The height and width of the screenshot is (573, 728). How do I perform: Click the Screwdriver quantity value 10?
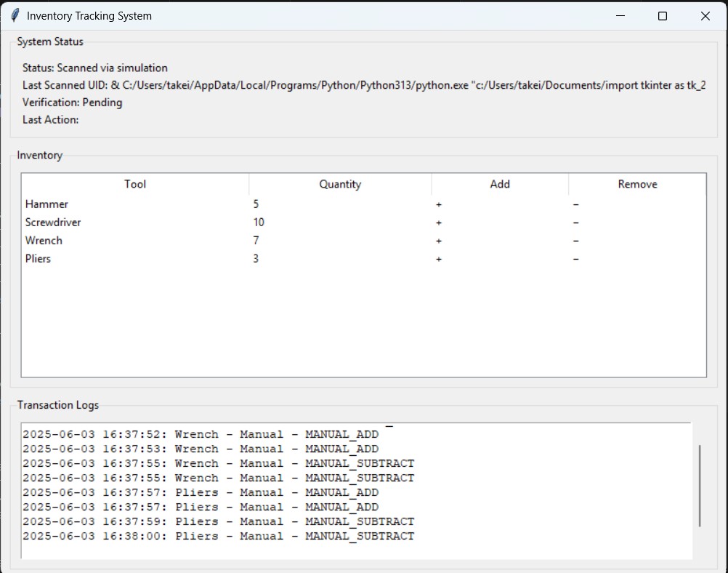click(259, 222)
